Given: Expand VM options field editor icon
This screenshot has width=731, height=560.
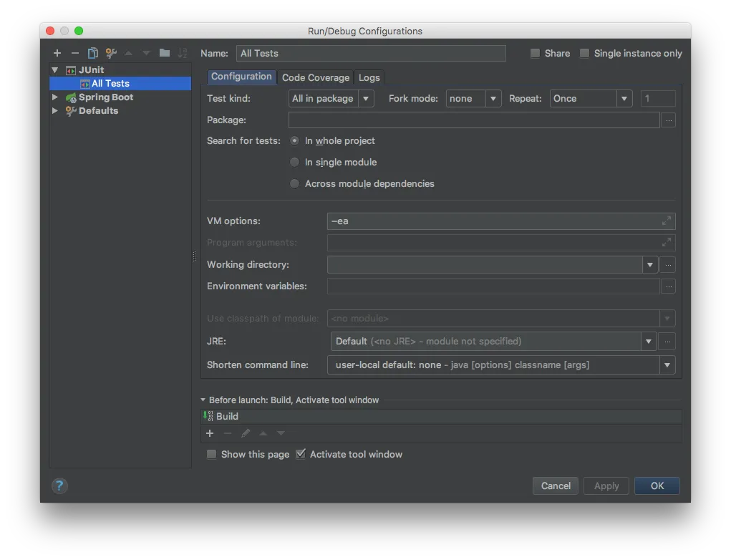Looking at the screenshot, I should pos(667,221).
